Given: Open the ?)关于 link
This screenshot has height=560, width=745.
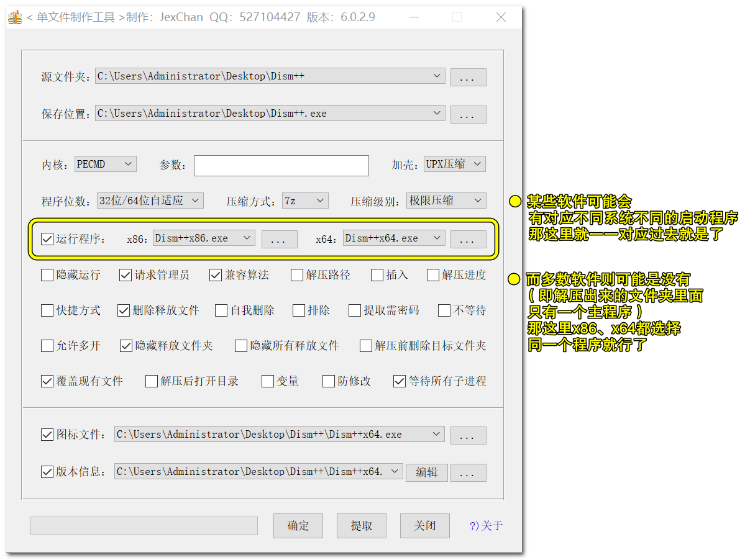Looking at the screenshot, I should tap(486, 526).
